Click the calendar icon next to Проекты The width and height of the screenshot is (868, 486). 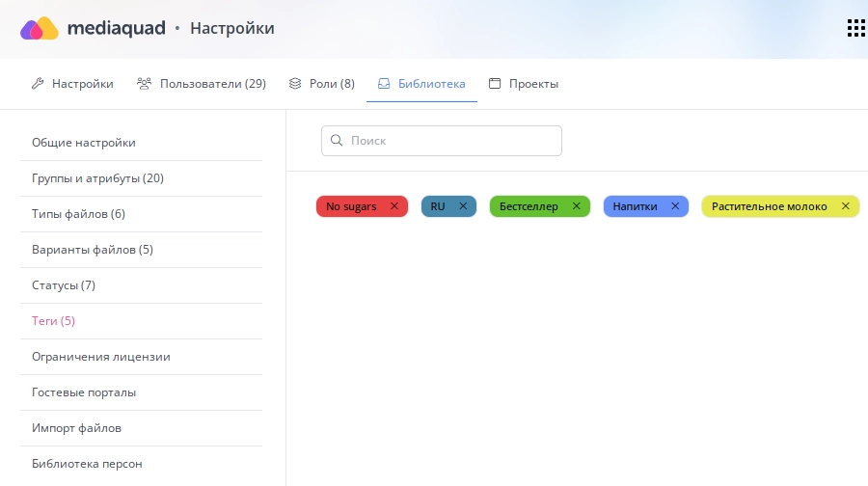point(495,84)
